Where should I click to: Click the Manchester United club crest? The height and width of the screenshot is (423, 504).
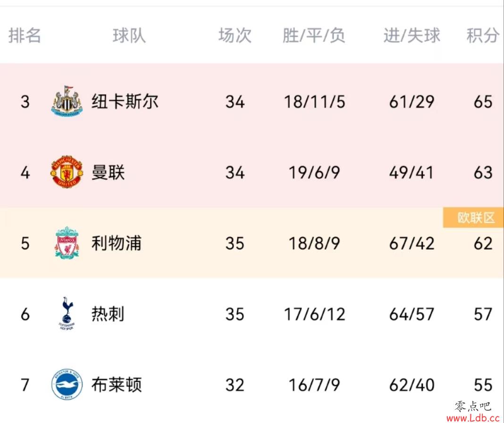tap(67, 172)
